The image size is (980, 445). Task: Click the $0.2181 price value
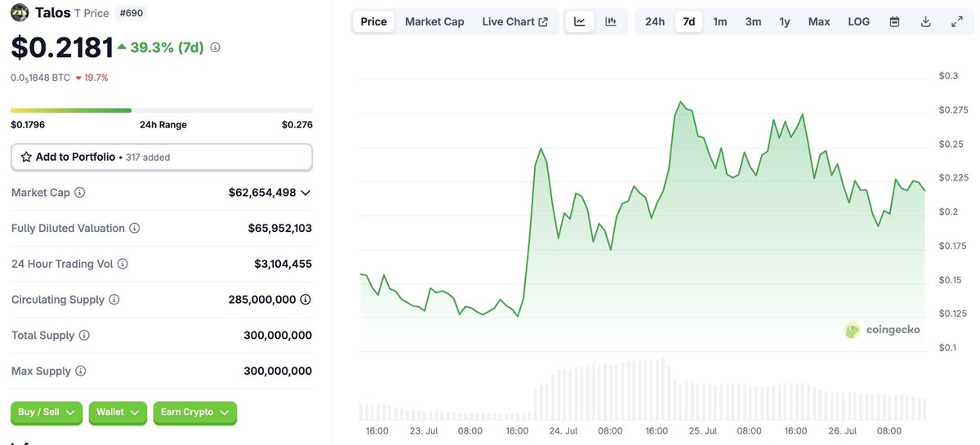tap(62, 48)
